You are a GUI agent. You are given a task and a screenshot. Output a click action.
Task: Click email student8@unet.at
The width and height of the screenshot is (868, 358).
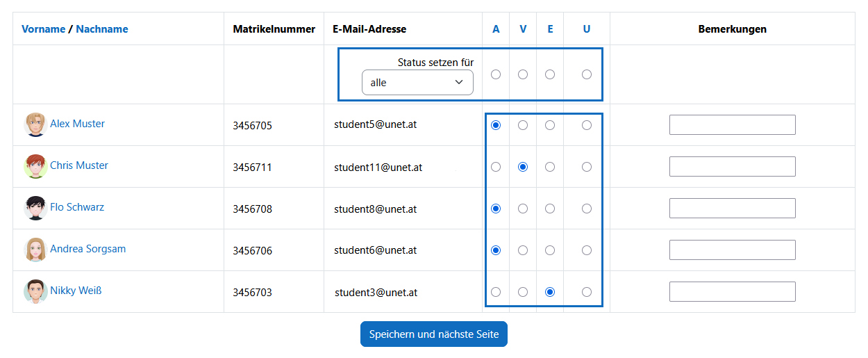click(375, 209)
